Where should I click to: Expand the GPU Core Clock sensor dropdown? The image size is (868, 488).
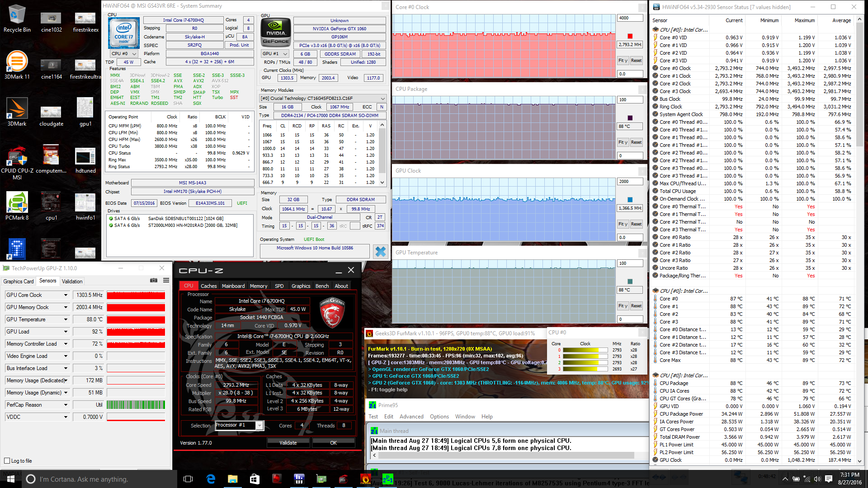(x=66, y=295)
